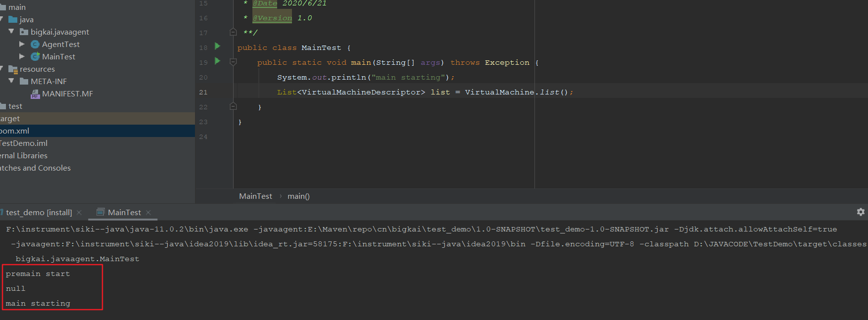Screen dimensions: 868x320
Task: Collapse the Javadoc comment fold marker on line 17
Action: click(x=233, y=32)
